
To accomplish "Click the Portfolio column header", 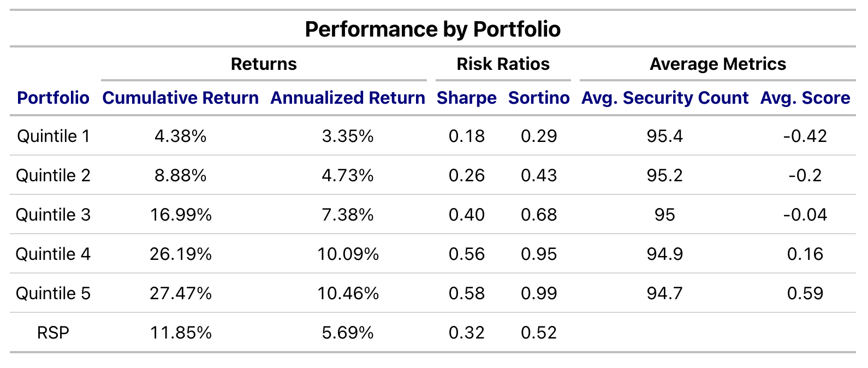I will (53, 98).
